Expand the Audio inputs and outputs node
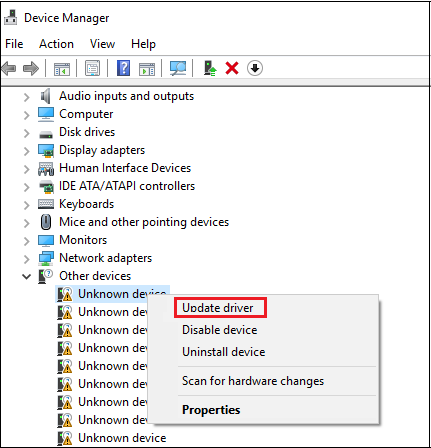This screenshot has height=448, width=431. point(27,97)
